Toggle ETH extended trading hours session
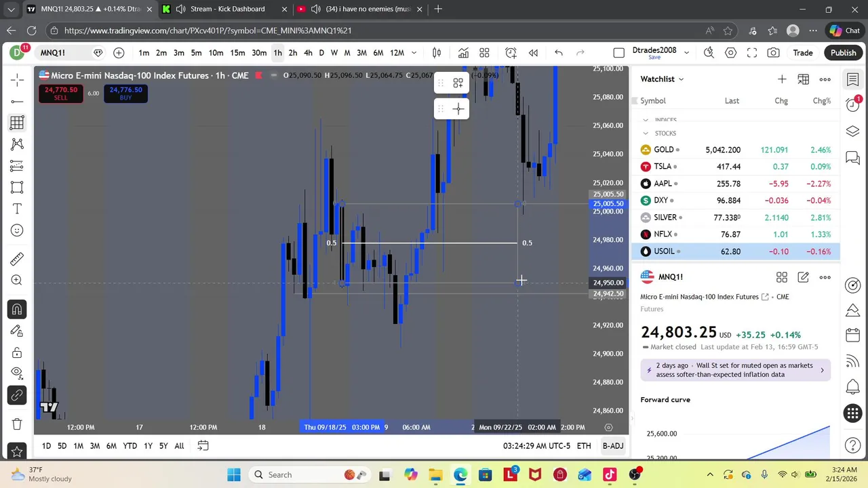Screen dimensions: 868x488 (584, 446)
